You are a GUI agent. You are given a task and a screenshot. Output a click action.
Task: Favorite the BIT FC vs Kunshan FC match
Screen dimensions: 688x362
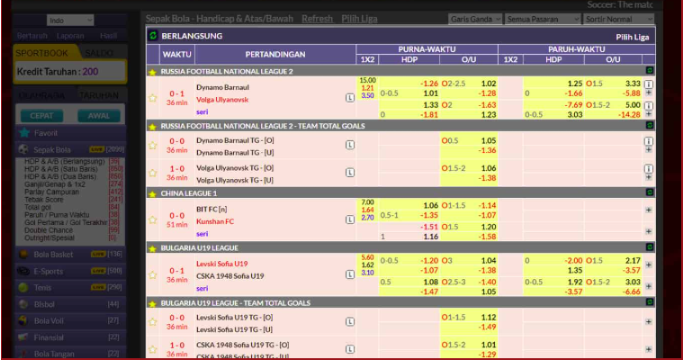[153, 220]
